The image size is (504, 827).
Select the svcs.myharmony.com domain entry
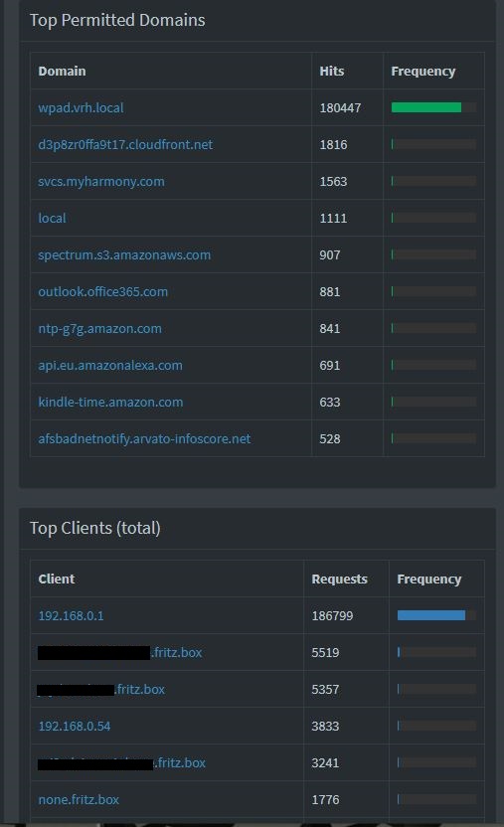[x=101, y=182]
